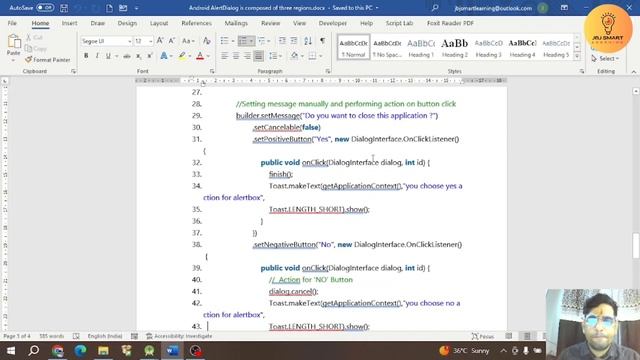Image resolution: width=640 pixels, height=360 pixels.
Task: Click English (India) language indicator
Action: (105, 336)
